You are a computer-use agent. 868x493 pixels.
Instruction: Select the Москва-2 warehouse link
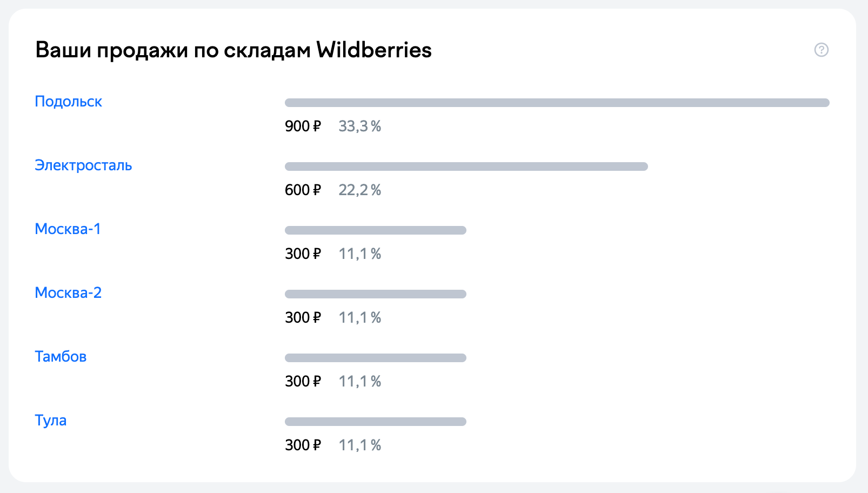pos(68,293)
